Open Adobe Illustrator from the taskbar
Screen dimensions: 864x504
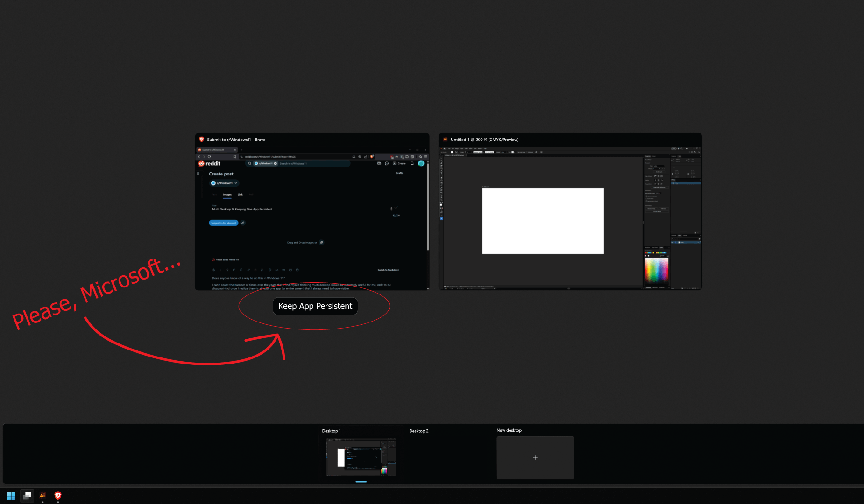42,496
